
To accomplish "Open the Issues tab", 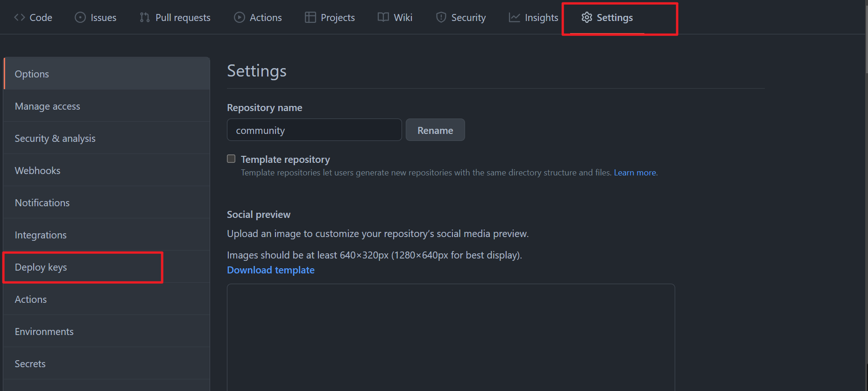I will click(x=96, y=17).
